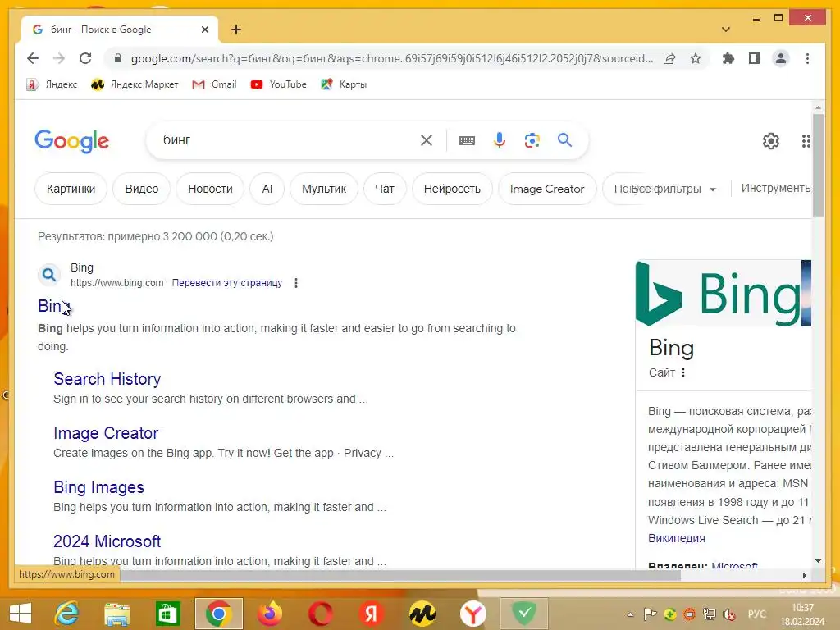Launch Opera from taskbar

click(320, 614)
